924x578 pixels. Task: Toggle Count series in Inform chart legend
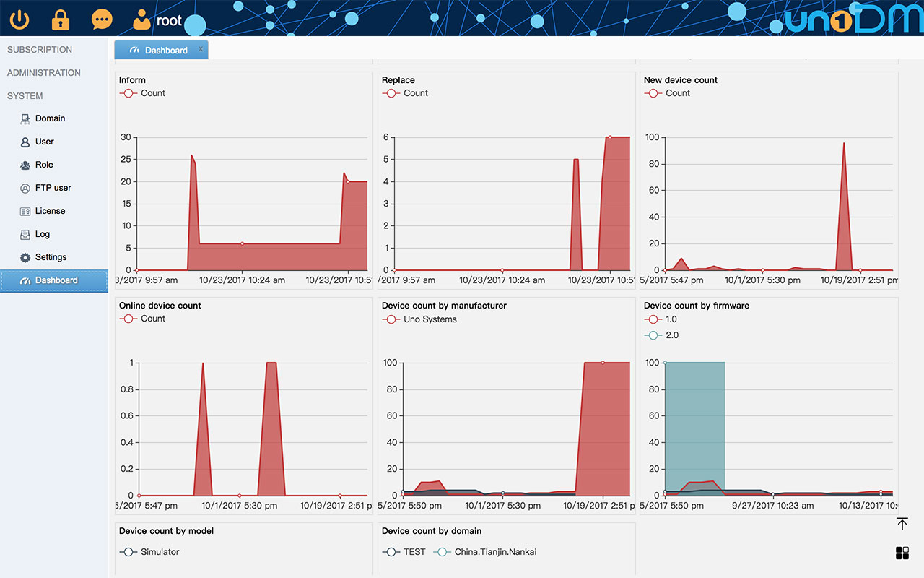(143, 93)
